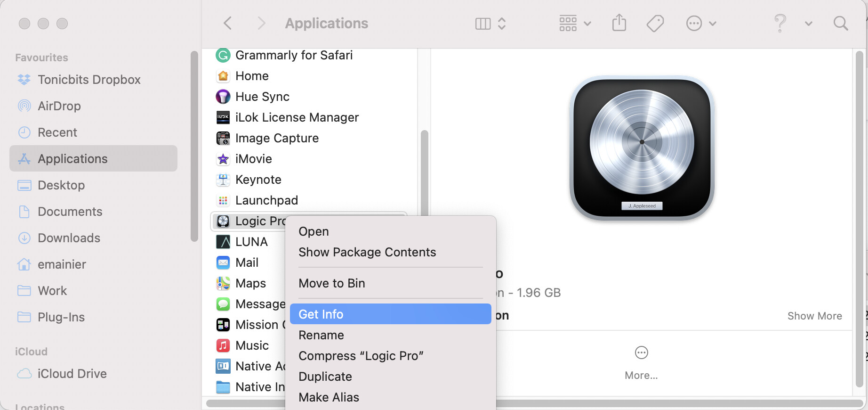Open Tonicbits Dropbox in the sidebar
The height and width of the screenshot is (410, 868).
click(93, 80)
